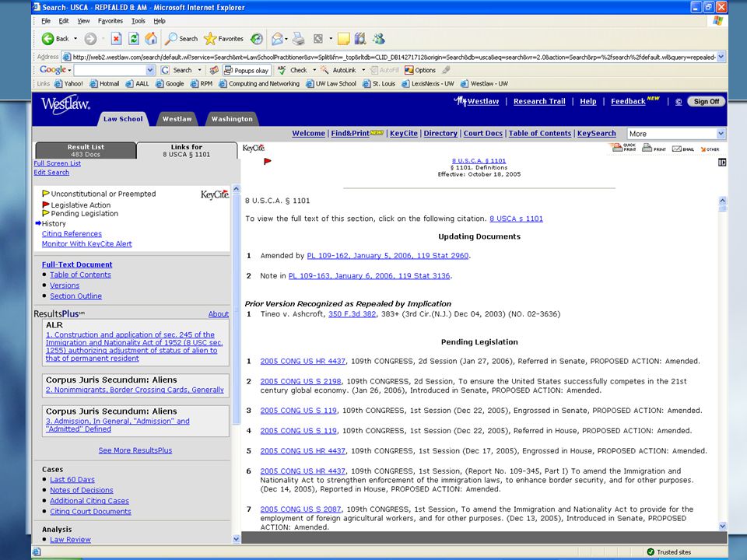Refresh the page with the green arrows icon
The image size is (747, 560).
click(x=134, y=39)
